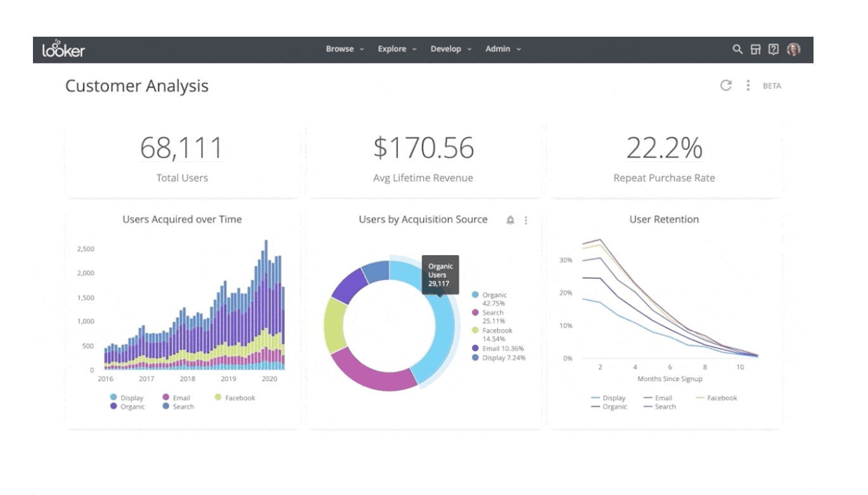868x495 pixels.
Task: Open the user avatar menu
Action: tap(793, 48)
